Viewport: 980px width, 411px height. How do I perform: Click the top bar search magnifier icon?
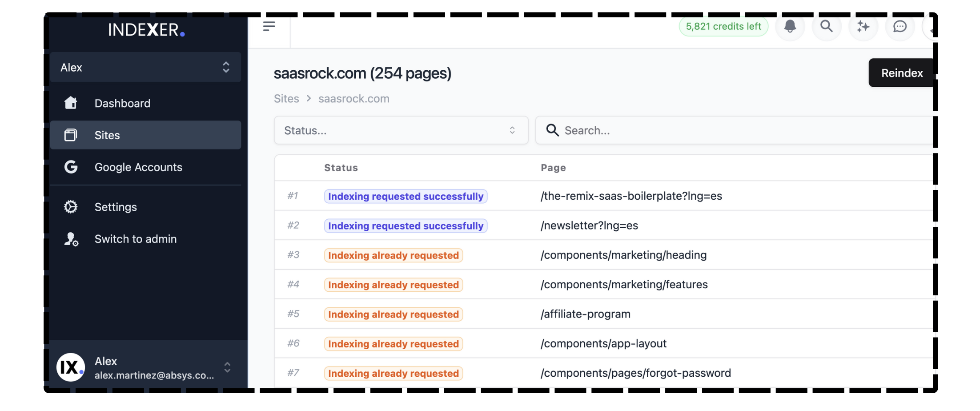coord(827,26)
